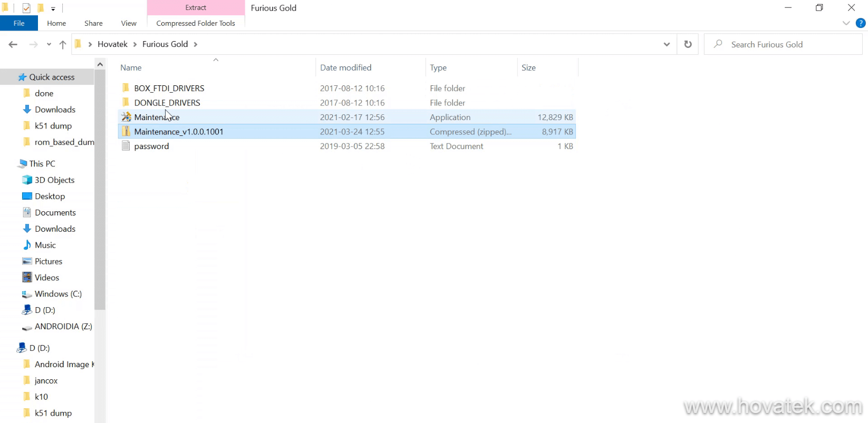The image size is (868, 423).
Task: Open the address bar history dropdown
Action: coord(667,44)
